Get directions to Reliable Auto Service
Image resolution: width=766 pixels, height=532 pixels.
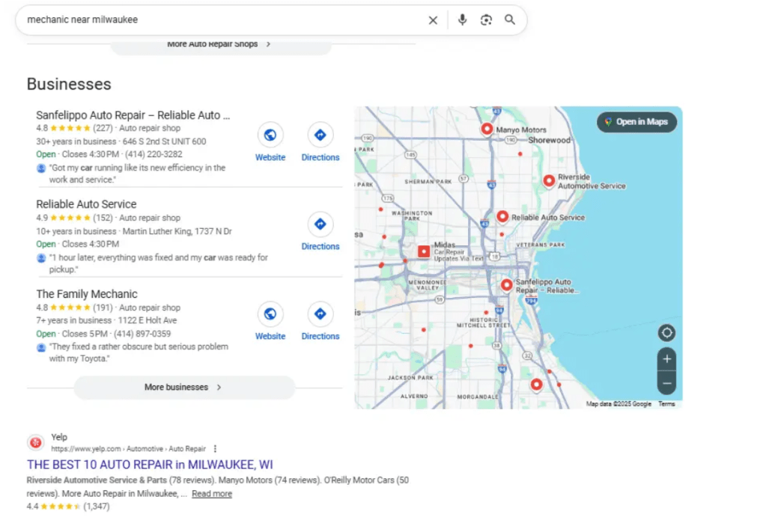point(320,224)
